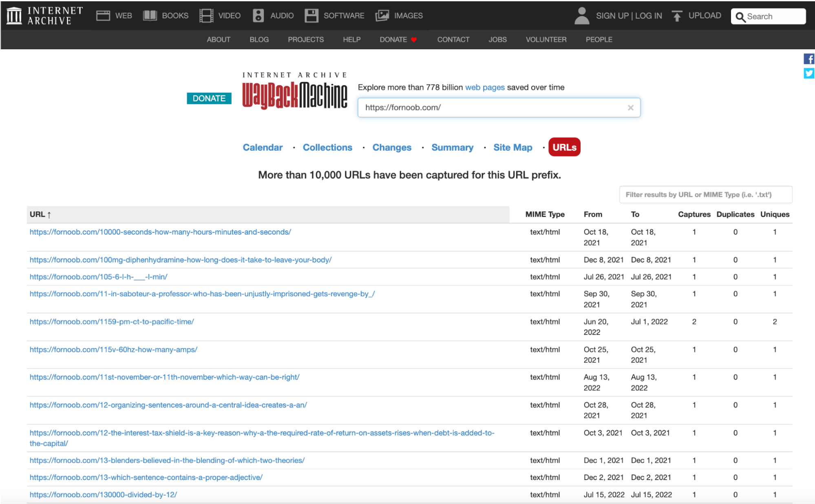Click the Upload arrow icon
The image size is (815, 504).
coord(677,16)
